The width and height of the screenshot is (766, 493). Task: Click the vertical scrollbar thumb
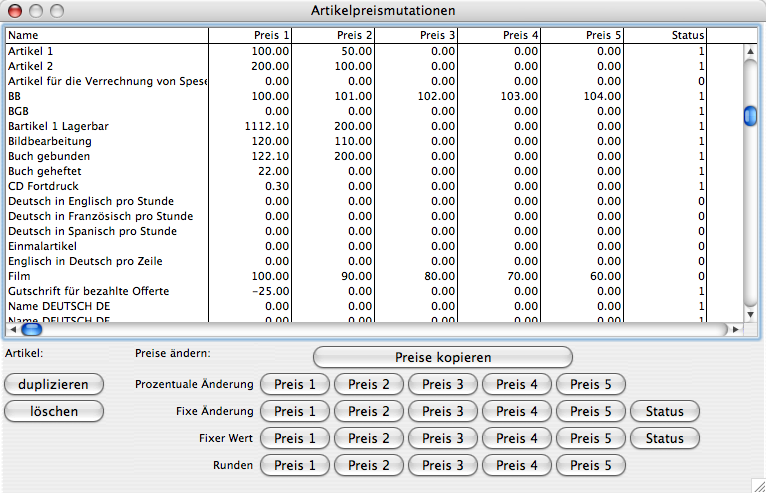[750, 116]
